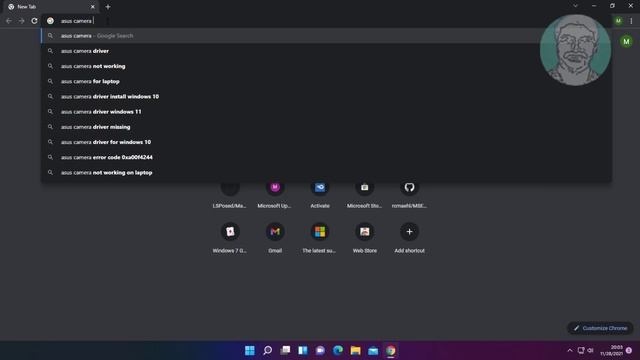Open volume control in system tray
The width and height of the screenshot is (640, 360).
pos(590,350)
